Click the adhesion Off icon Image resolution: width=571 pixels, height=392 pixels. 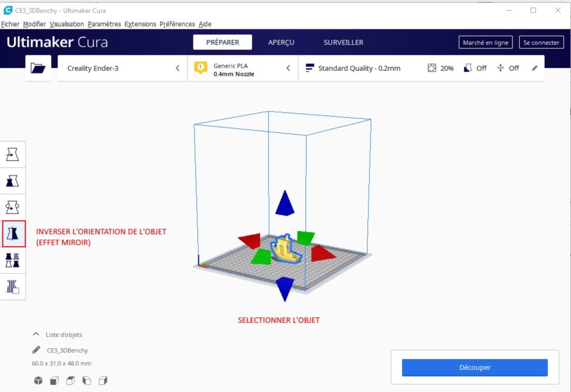[x=500, y=68]
